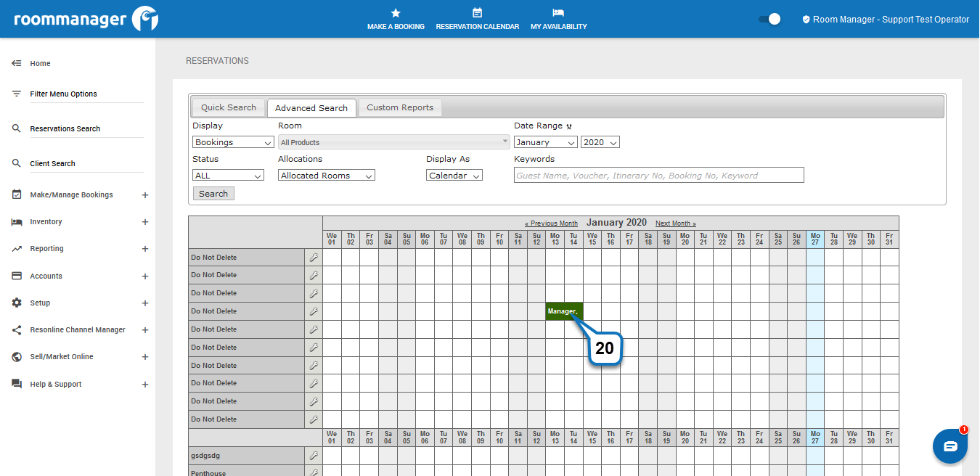Open My Availability bed icon

(x=558, y=13)
